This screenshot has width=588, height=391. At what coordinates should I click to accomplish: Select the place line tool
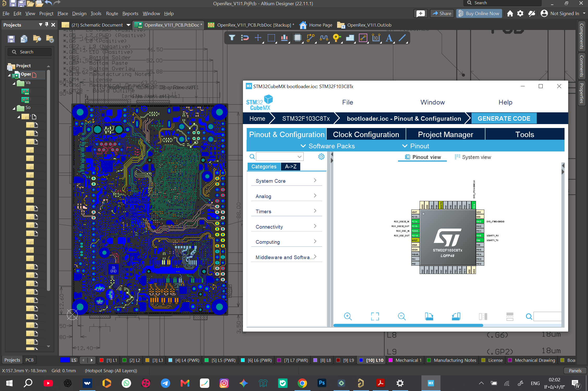[x=402, y=38]
